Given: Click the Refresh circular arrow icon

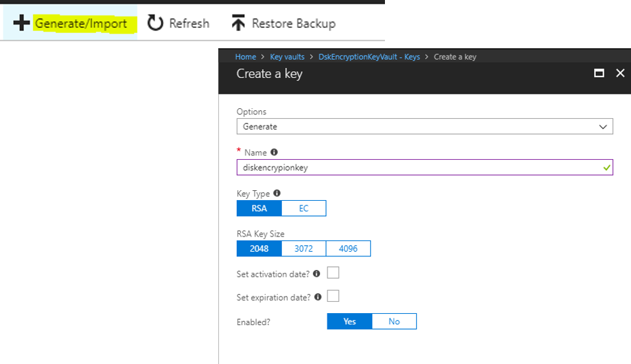Looking at the screenshot, I should point(155,23).
